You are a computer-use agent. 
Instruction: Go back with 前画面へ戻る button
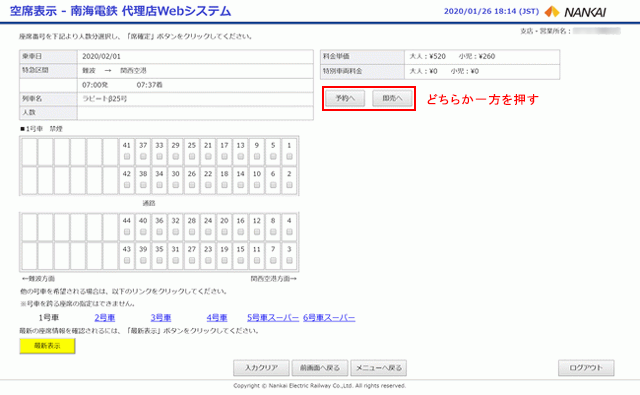320,368
